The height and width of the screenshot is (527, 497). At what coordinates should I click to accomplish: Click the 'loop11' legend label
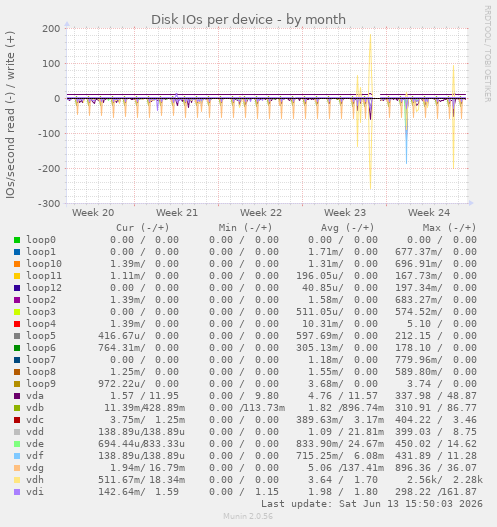(x=44, y=276)
